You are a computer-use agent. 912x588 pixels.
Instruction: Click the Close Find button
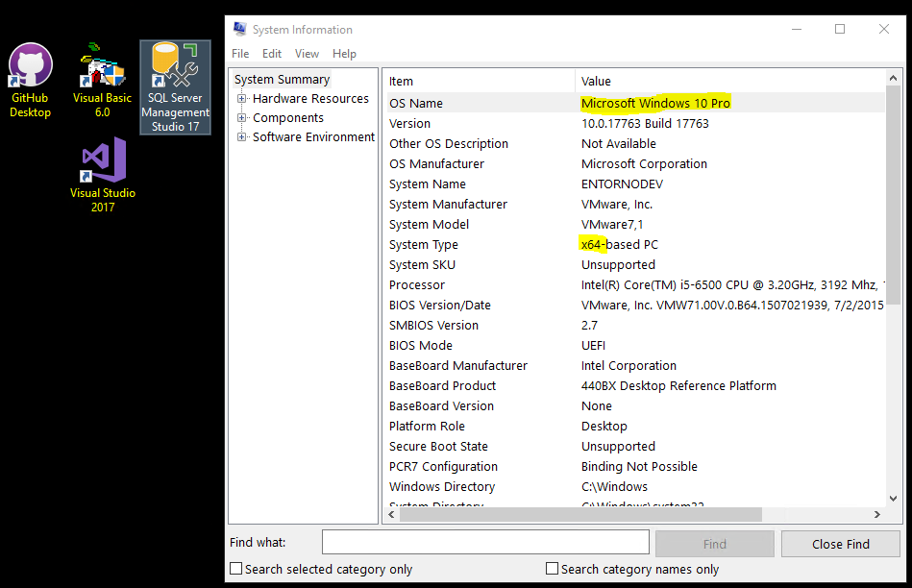click(841, 544)
